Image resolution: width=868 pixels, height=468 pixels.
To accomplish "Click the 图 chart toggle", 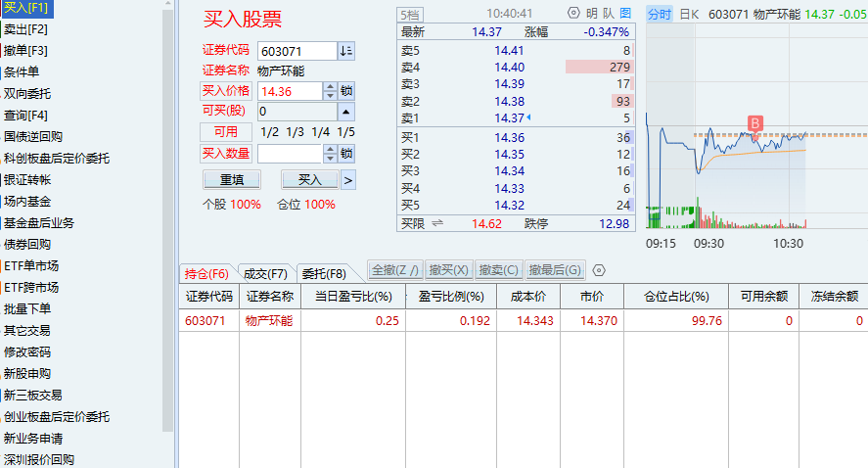I will coord(625,14).
